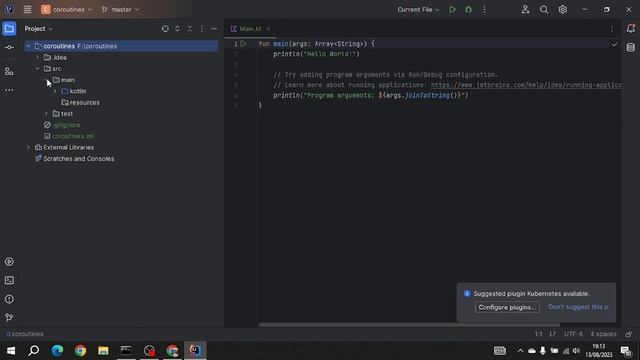This screenshot has height=360, width=640.
Task: Open the master branch dropdown
Action: [x=120, y=9]
